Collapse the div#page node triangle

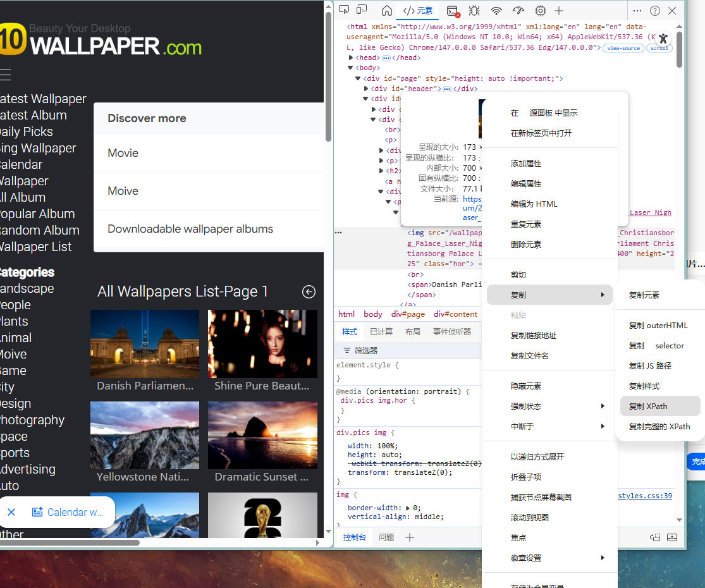[358, 78]
